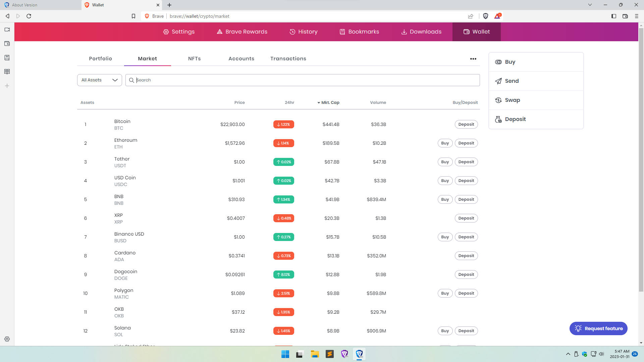This screenshot has width=644, height=362.
Task: Open the Transactions tab
Action: click(288, 58)
